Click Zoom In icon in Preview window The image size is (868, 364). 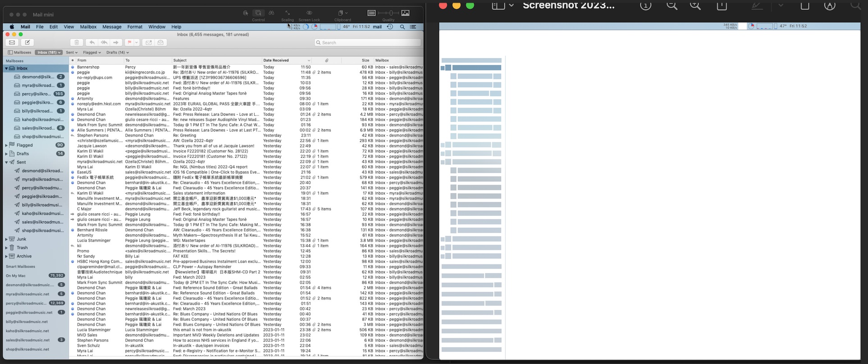click(x=695, y=5)
